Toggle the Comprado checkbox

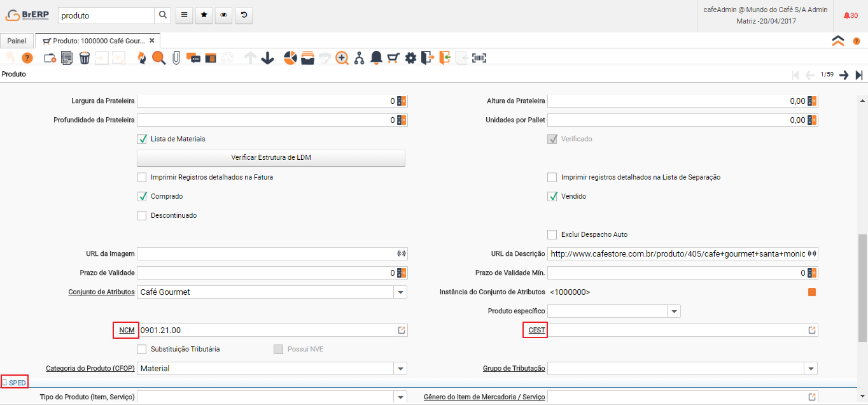(142, 196)
